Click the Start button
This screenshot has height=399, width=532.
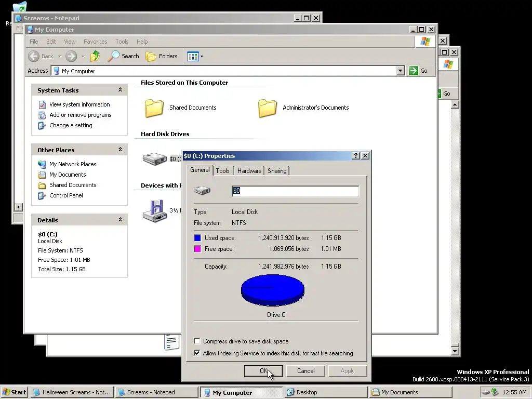[14, 392]
